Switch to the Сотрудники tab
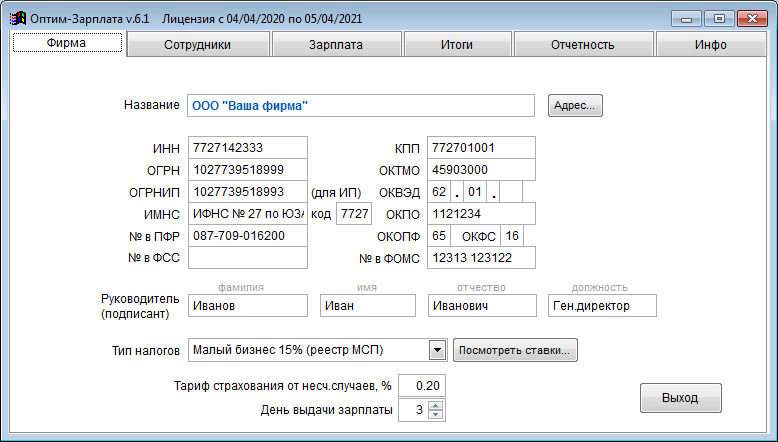The image size is (778, 442). click(x=198, y=45)
